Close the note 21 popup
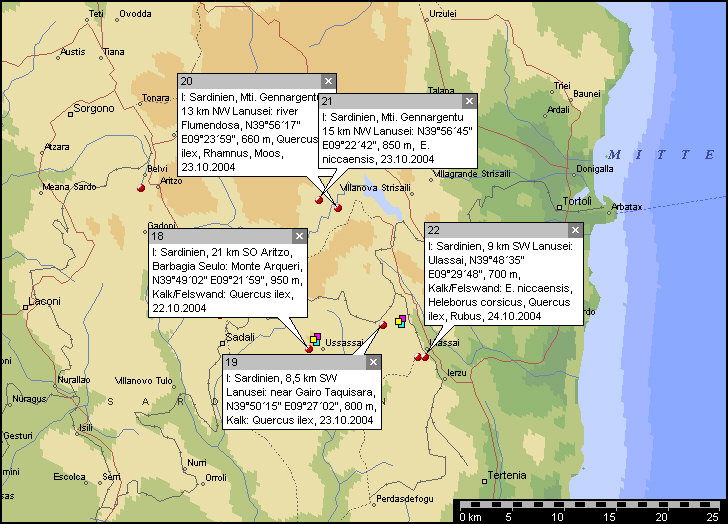The image size is (728, 524). pos(468,101)
